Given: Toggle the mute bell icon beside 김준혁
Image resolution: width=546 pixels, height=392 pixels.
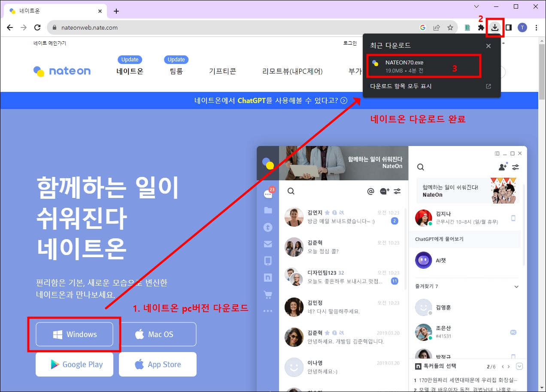Looking at the screenshot, I should tap(342, 333).
